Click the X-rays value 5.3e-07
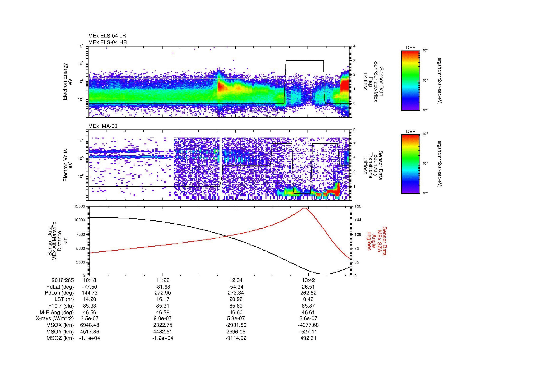555x392 pixels. point(236,319)
